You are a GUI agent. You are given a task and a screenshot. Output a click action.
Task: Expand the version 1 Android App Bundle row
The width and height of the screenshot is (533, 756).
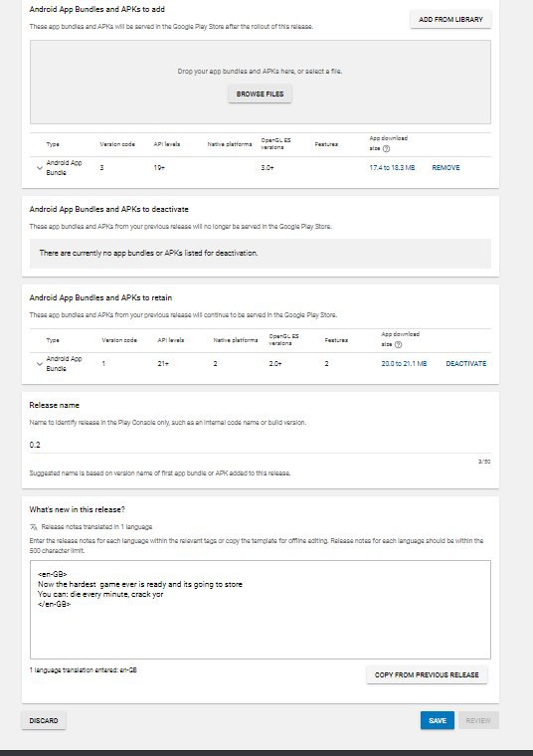40,364
